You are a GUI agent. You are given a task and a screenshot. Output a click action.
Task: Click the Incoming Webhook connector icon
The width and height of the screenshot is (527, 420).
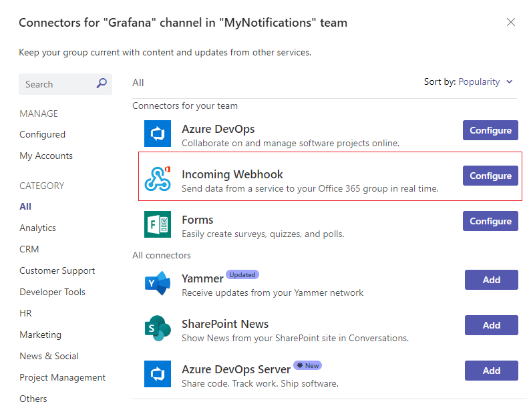coord(158,178)
